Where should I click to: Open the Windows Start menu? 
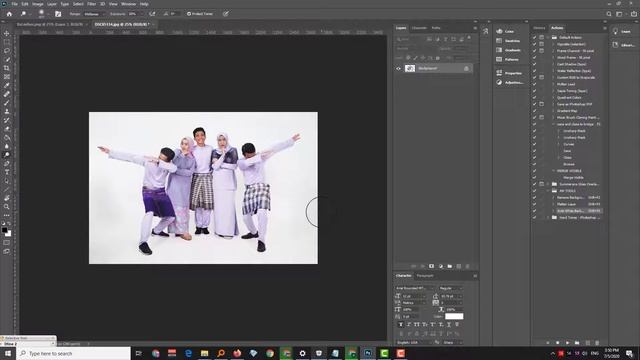coord(8,353)
